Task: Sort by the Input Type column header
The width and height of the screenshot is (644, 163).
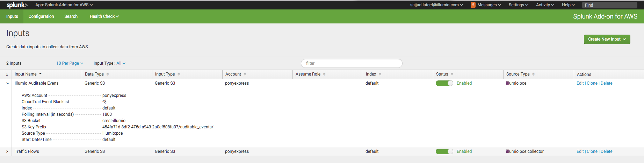Action: pyautogui.click(x=167, y=74)
